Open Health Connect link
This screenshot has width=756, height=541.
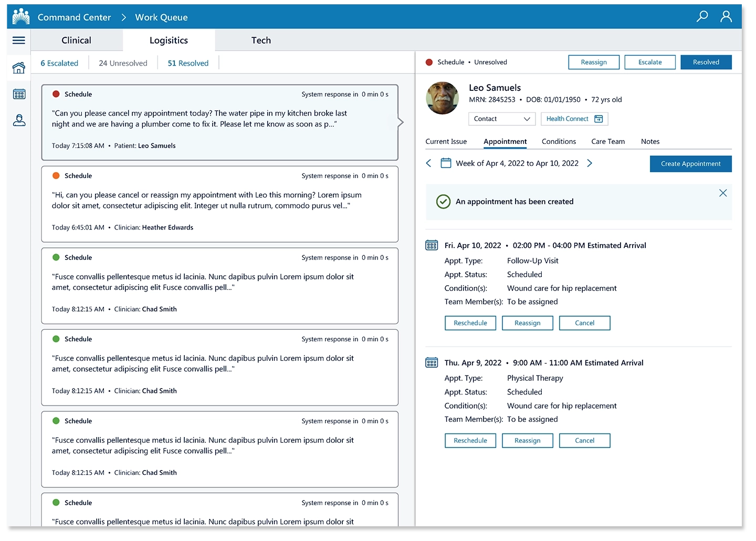(x=574, y=119)
